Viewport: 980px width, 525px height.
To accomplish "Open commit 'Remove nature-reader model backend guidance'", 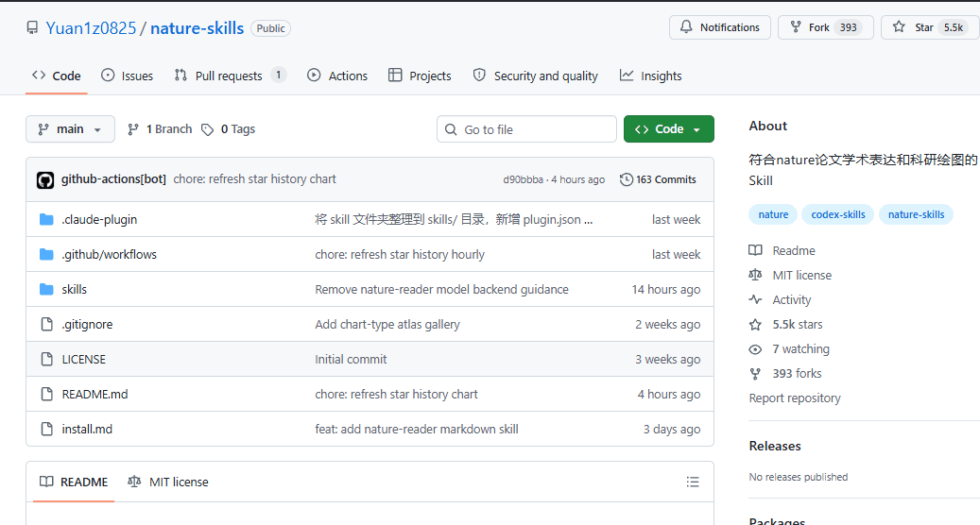I will 442,290.
